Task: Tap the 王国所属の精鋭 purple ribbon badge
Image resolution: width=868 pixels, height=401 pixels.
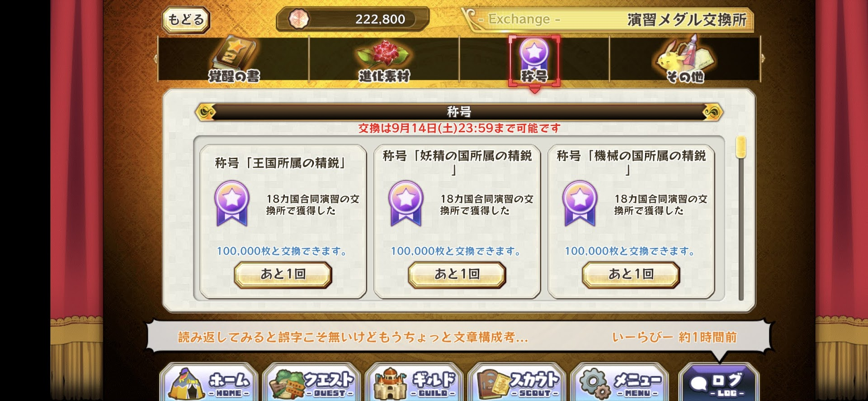Action: (x=232, y=204)
